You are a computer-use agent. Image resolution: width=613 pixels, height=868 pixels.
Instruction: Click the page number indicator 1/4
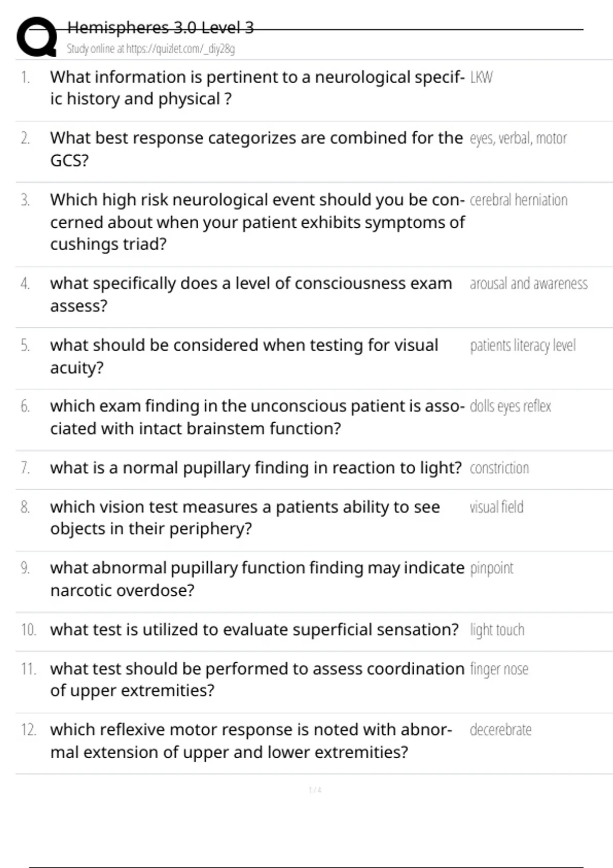point(315,790)
